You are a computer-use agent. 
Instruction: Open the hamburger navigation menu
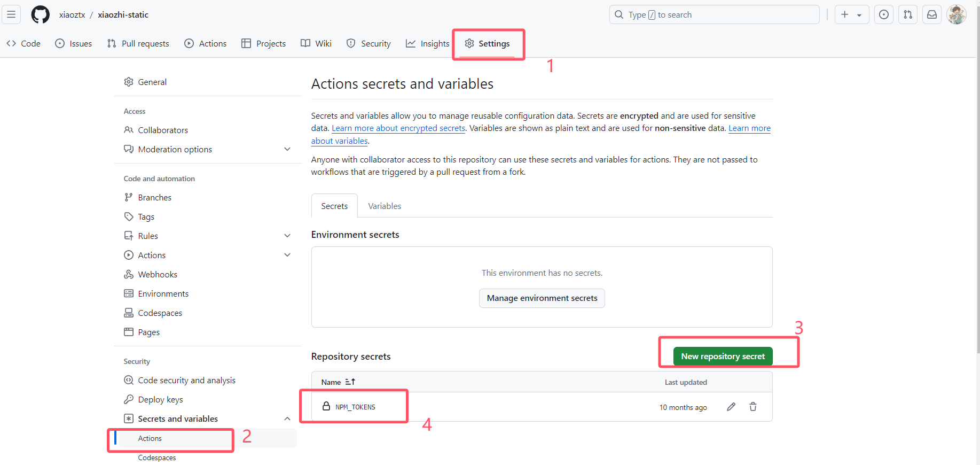[11, 14]
